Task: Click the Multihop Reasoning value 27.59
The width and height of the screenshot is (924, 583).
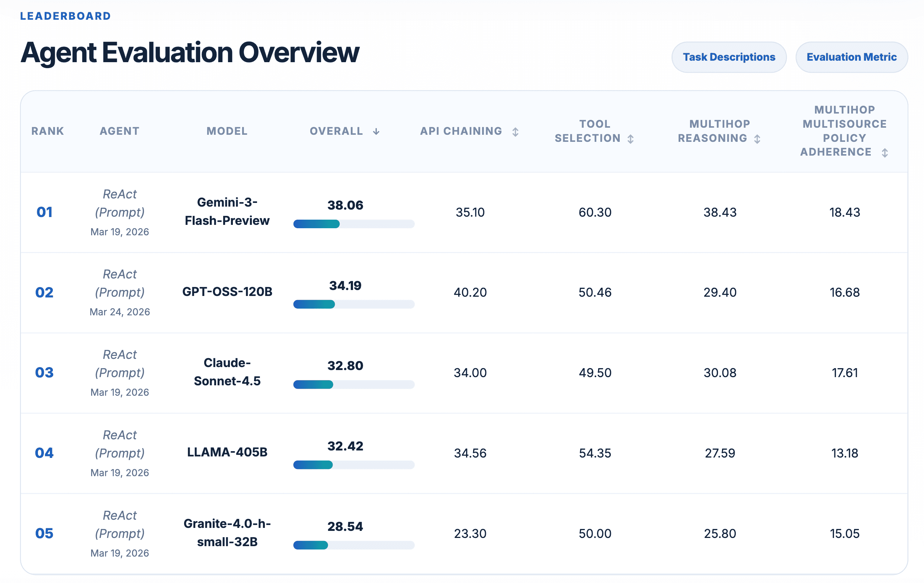Action: point(720,453)
